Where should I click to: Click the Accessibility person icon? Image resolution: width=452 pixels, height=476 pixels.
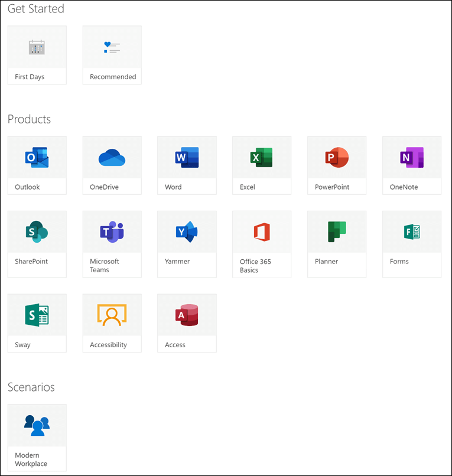click(x=112, y=315)
